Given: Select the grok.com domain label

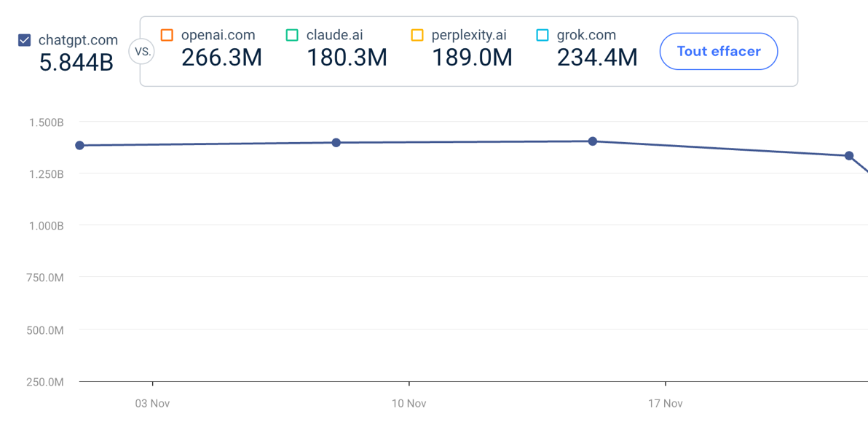Looking at the screenshot, I should (x=586, y=35).
